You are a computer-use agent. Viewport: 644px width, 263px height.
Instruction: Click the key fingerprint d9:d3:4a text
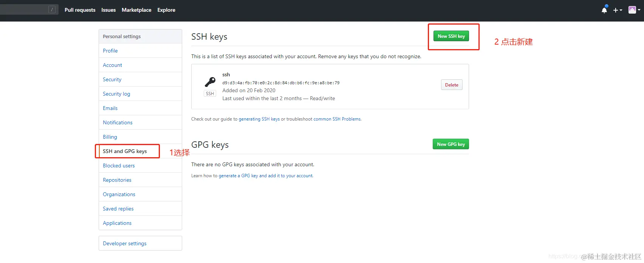pyautogui.click(x=281, y=83)
